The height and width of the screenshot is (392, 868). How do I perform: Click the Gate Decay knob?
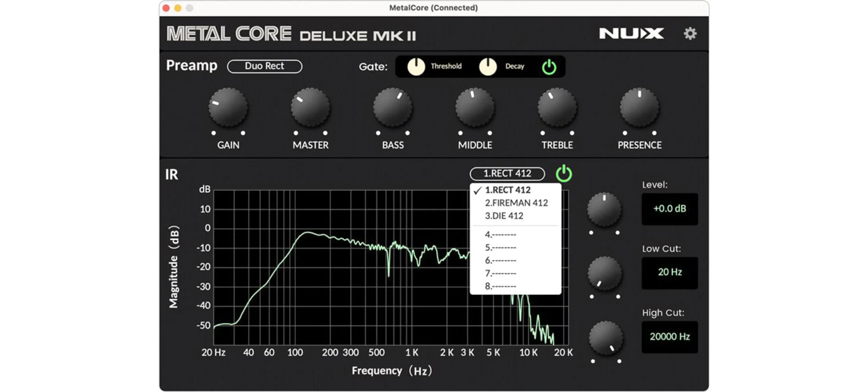pyautogui.click(x=488, y=67)
